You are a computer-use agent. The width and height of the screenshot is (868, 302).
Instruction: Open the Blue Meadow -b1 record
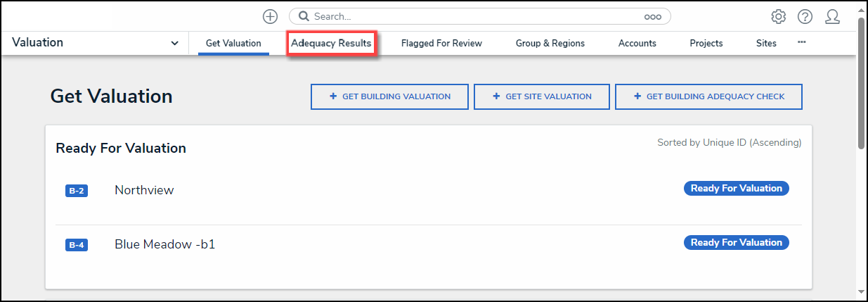pyautogui.click(x=164, y=245)
